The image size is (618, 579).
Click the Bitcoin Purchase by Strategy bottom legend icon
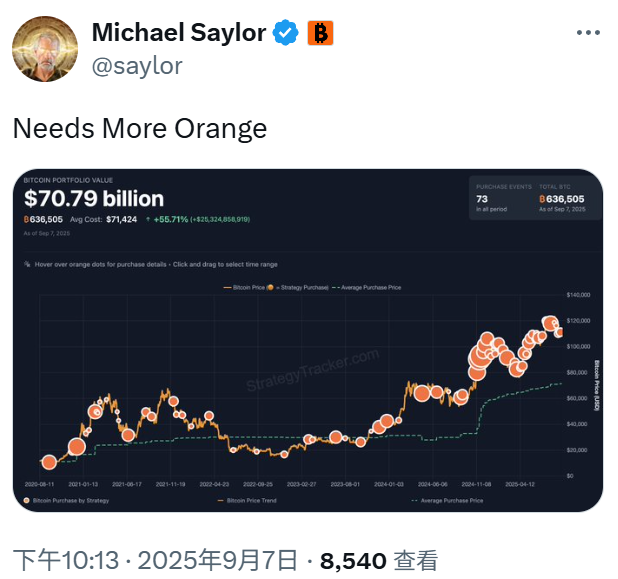point(26,501)
